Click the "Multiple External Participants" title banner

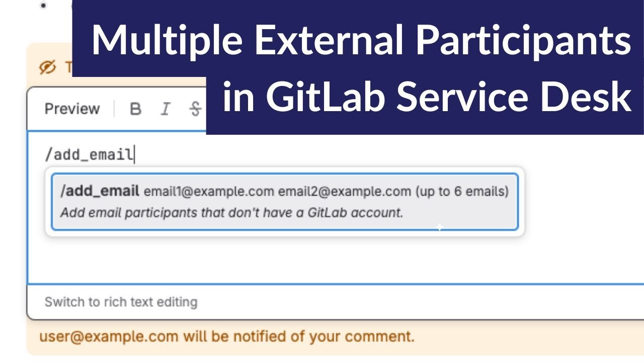coord(360,39)
